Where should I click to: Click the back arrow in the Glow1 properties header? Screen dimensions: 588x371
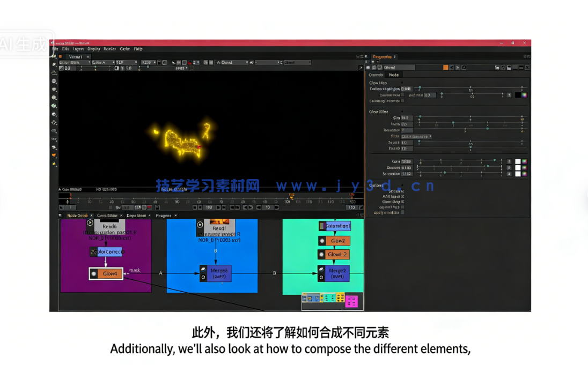452,68
